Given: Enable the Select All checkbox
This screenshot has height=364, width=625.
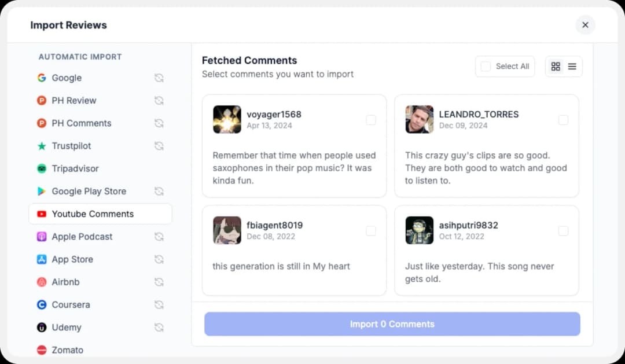Looking at the screenshot, I should tap(486, 66).
